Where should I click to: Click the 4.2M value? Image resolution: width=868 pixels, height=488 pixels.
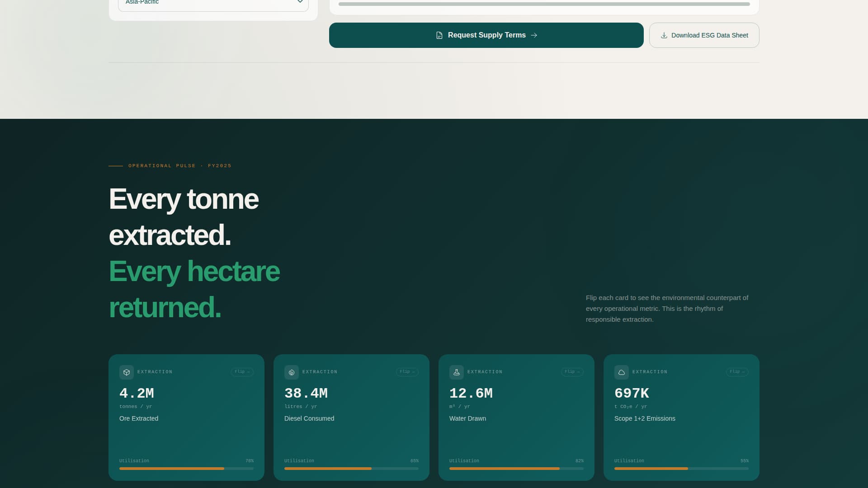(137, 393)
